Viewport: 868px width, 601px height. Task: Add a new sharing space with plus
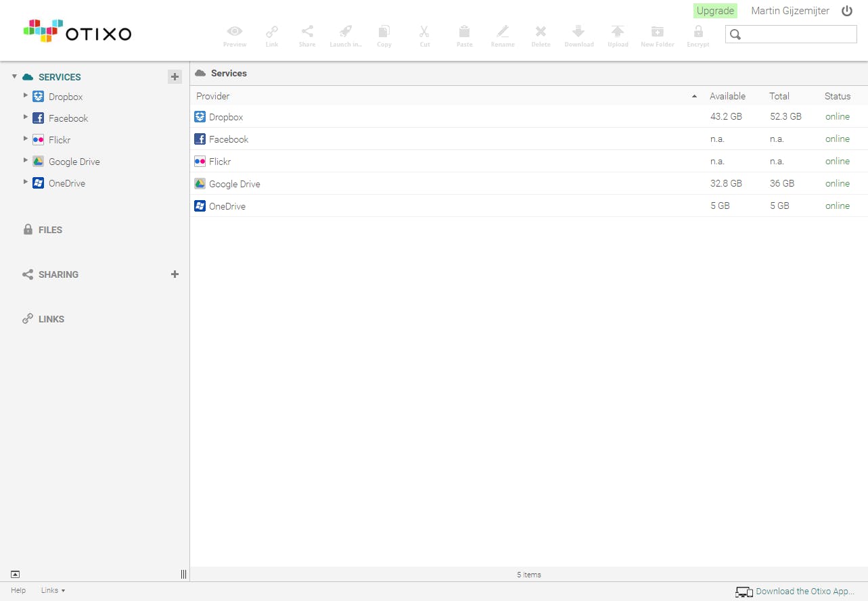(175, 274)
